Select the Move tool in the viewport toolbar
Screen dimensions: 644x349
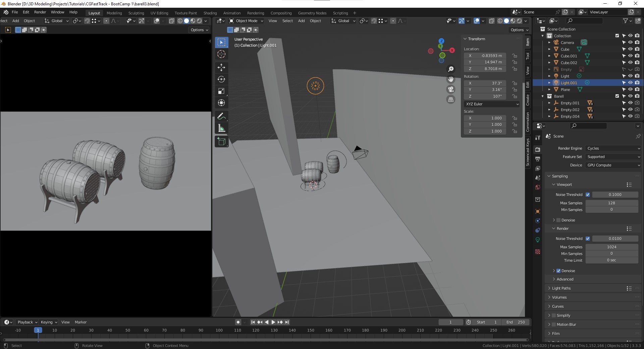[x=221, y=67]
